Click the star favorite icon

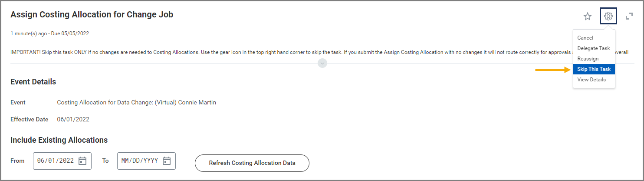(587, 17)
